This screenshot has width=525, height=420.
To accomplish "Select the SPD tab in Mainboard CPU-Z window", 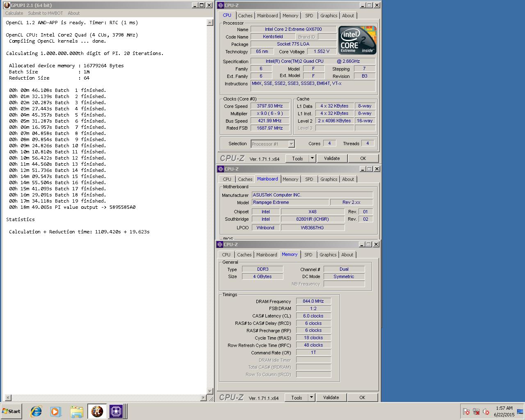I will point(309,179).
